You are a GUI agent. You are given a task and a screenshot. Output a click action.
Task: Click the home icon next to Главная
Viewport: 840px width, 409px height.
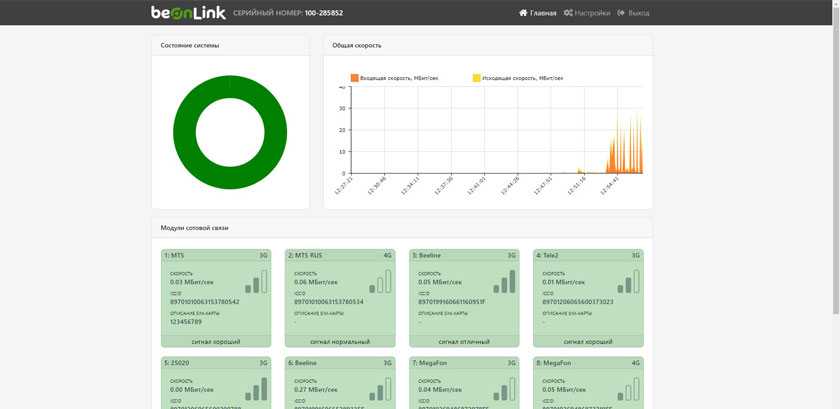tap(523, 13)
